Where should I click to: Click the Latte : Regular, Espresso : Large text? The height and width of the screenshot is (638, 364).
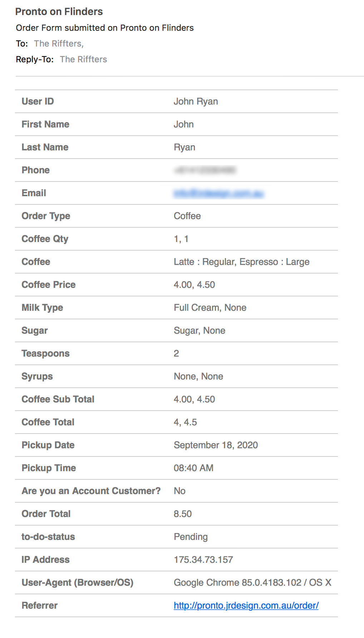[x=241, y=262]
